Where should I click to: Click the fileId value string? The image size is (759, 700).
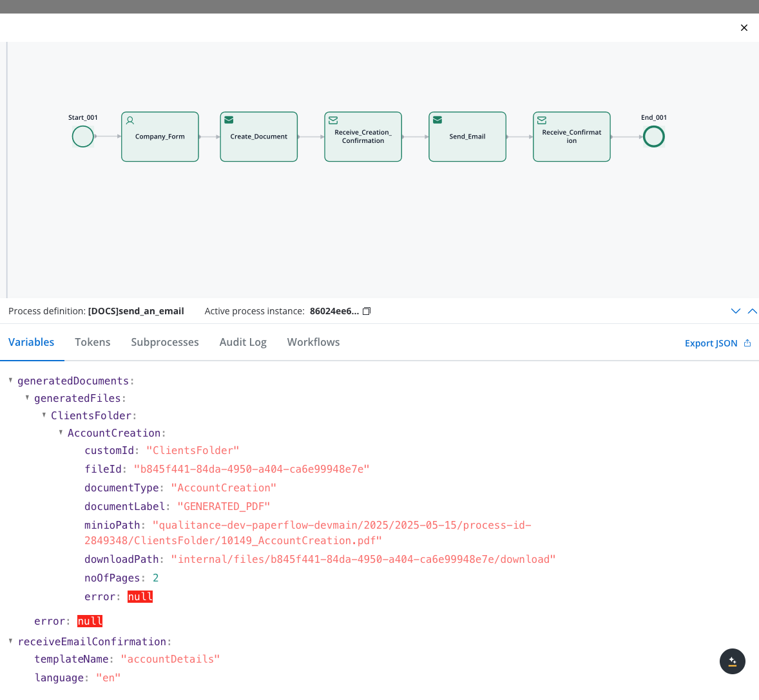click(x=252, y=469)
